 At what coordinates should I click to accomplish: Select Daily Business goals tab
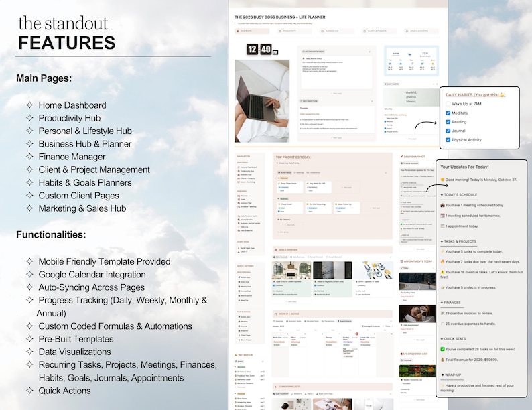(x=298, y=257)
